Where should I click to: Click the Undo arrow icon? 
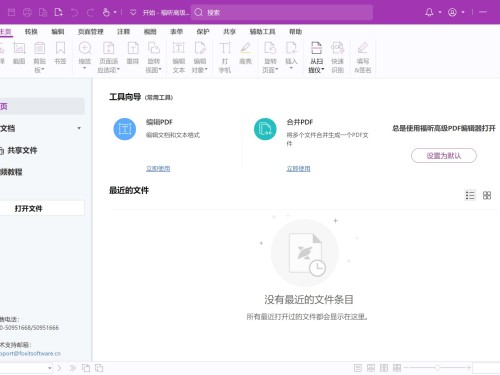click(74, 13)
